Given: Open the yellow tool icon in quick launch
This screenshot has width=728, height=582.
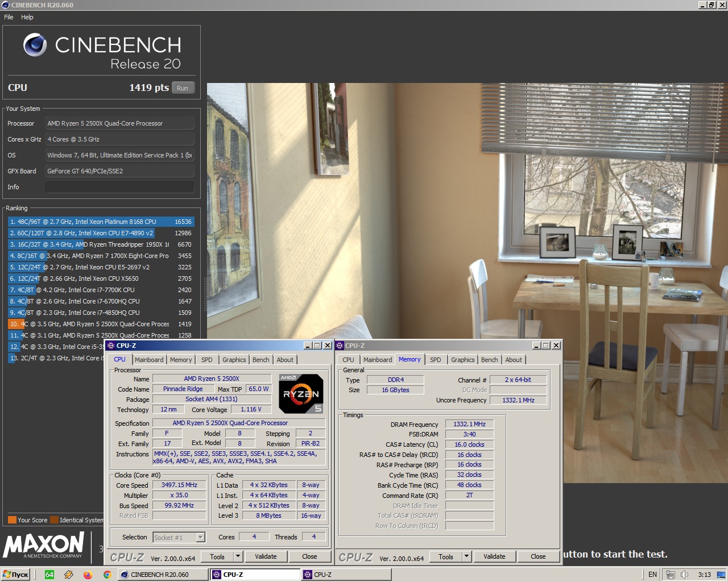Looking at the screenshot, I should pos(69,575).
